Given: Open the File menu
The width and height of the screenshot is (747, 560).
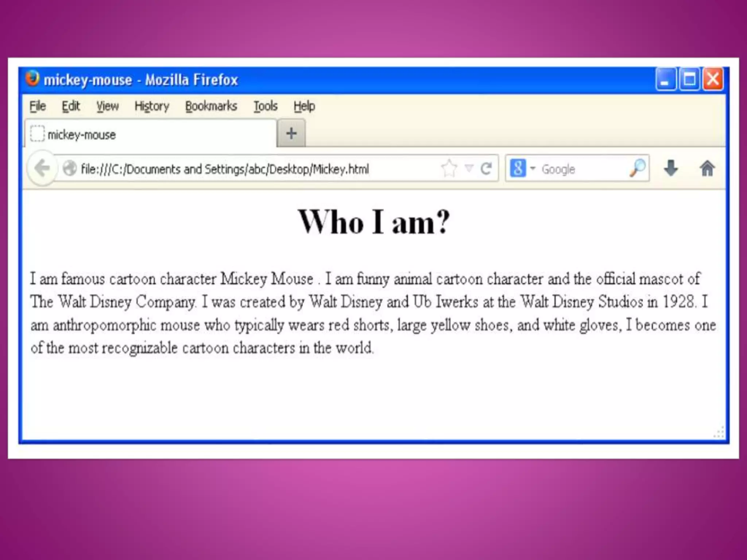Looking at the screenshot, I should (38, 106).
